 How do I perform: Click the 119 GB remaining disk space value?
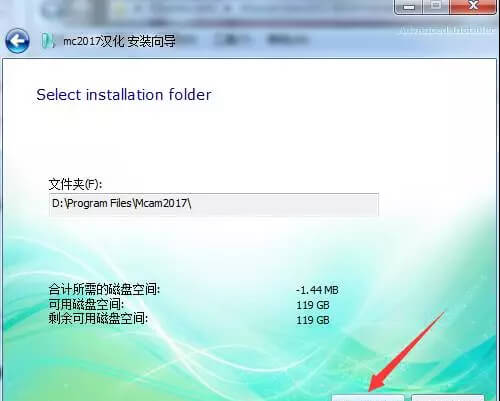313,320
